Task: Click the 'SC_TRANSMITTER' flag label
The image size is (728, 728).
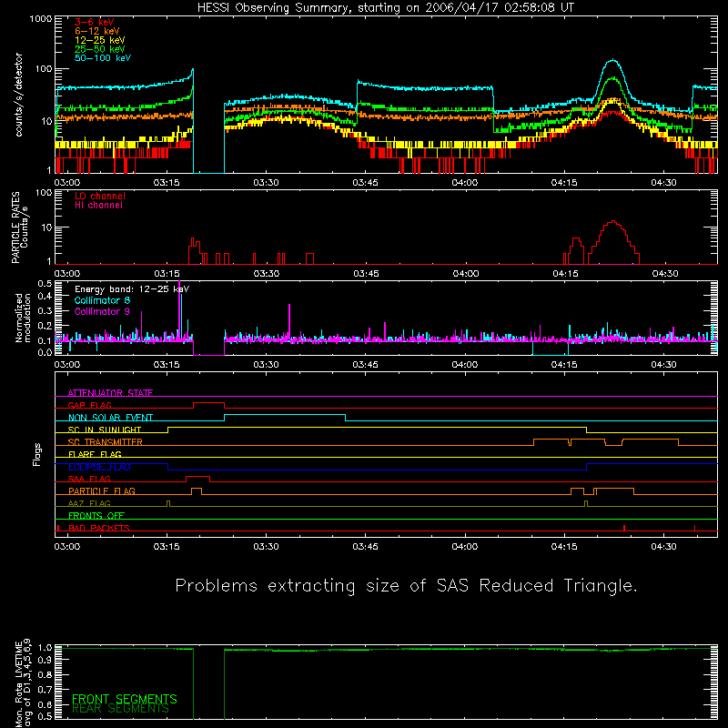Action: pyautogui.click(x=106, y=442)
